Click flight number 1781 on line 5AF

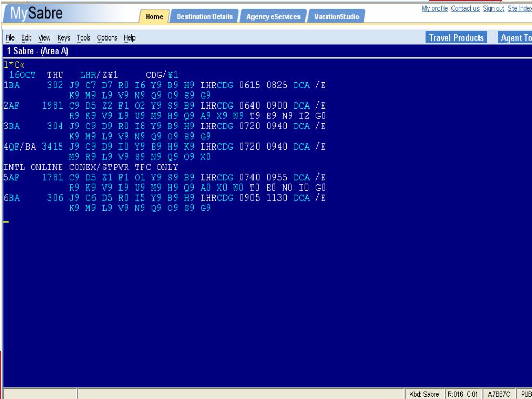click(52, 178)
